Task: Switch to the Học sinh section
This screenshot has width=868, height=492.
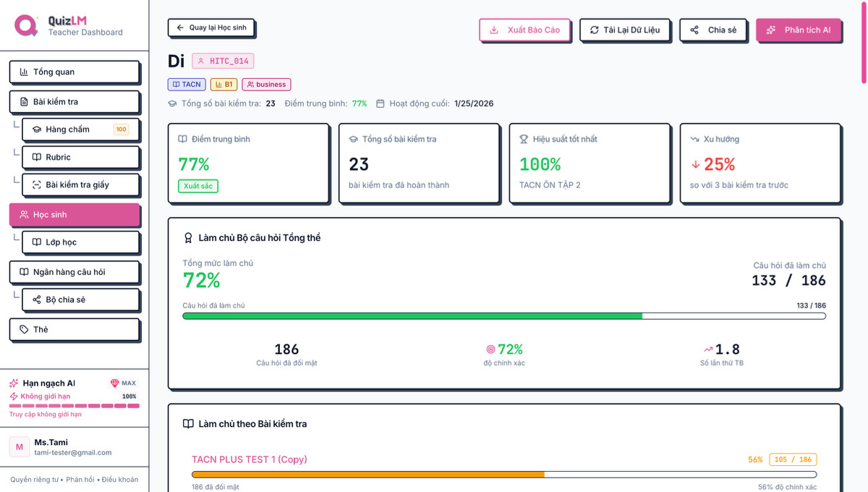Action: [x=75, y=214]
